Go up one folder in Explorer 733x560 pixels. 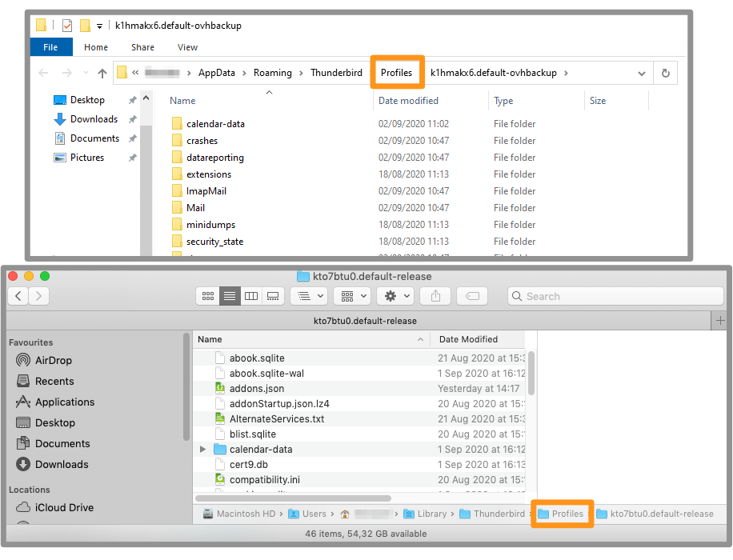point(102,73)
